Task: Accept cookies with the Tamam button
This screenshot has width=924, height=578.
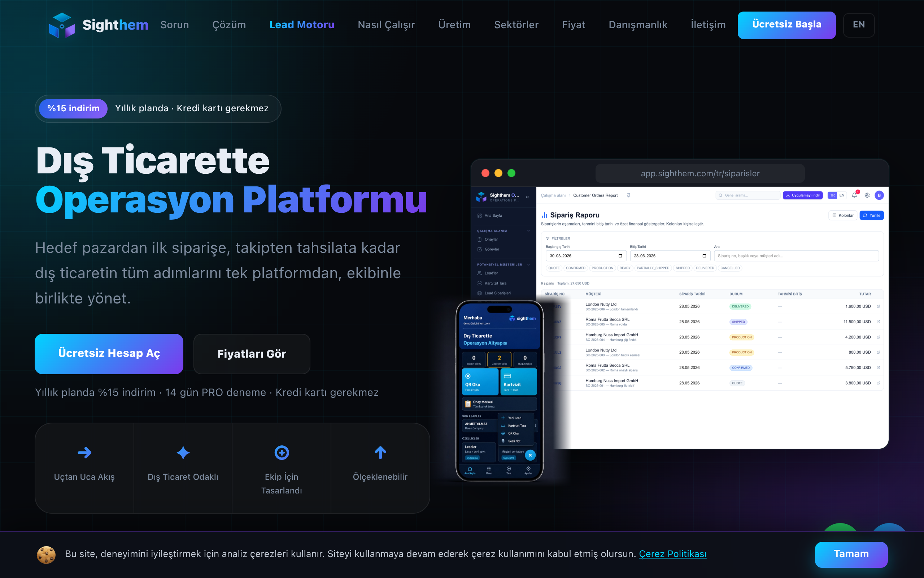Action: pos(851,554)
